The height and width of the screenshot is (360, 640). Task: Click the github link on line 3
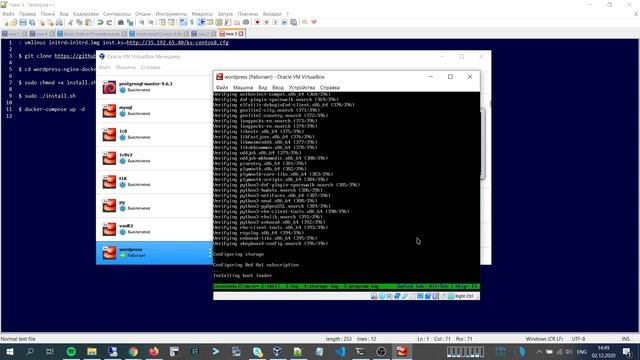75,56
